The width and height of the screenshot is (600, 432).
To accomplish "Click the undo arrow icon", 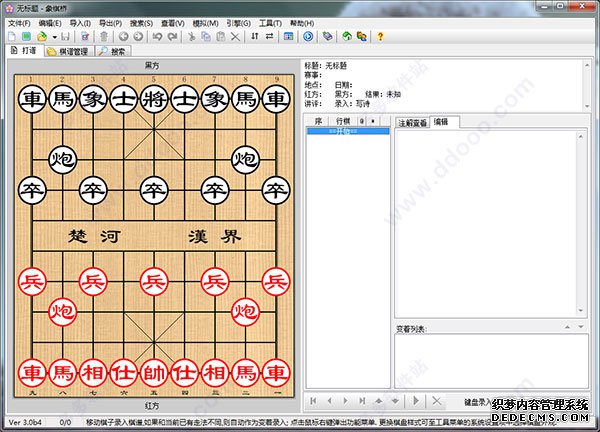I will tap(157, 37).
